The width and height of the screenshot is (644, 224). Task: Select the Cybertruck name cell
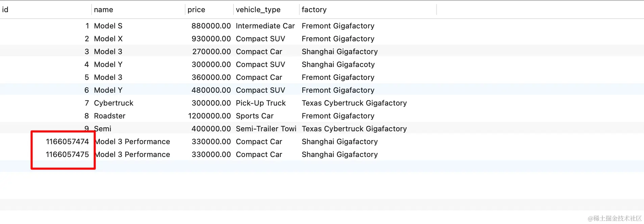click(x=114, y=103)
